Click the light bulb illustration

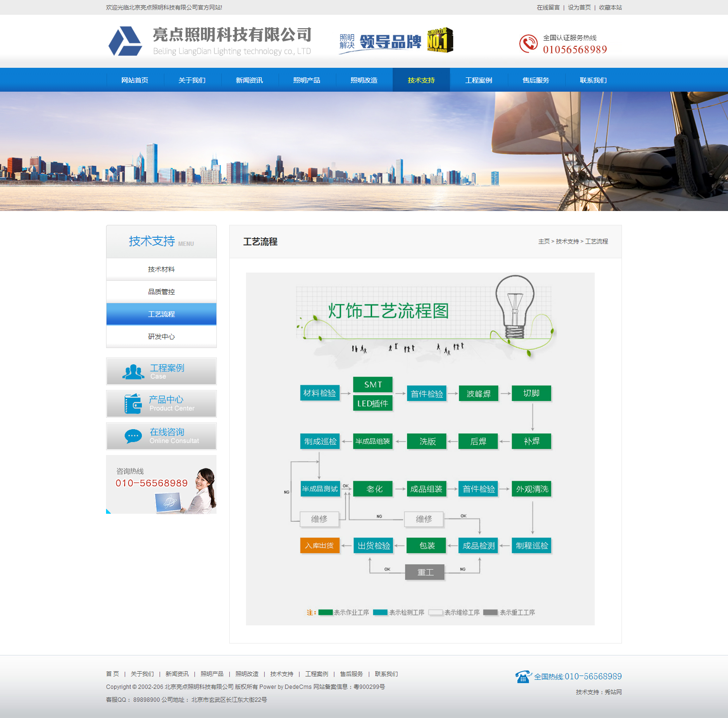tap(515, 306)
